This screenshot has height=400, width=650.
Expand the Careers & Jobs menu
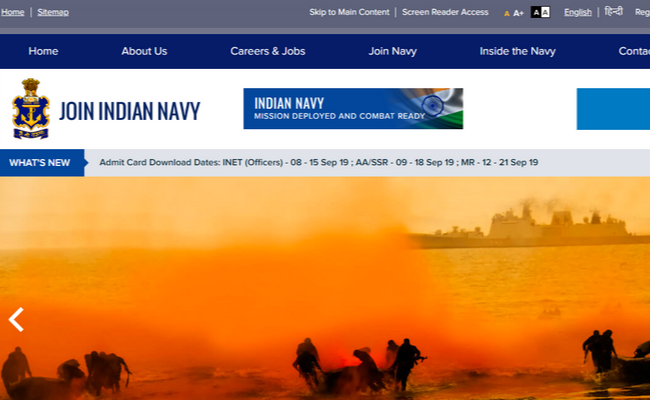(267, 51)
